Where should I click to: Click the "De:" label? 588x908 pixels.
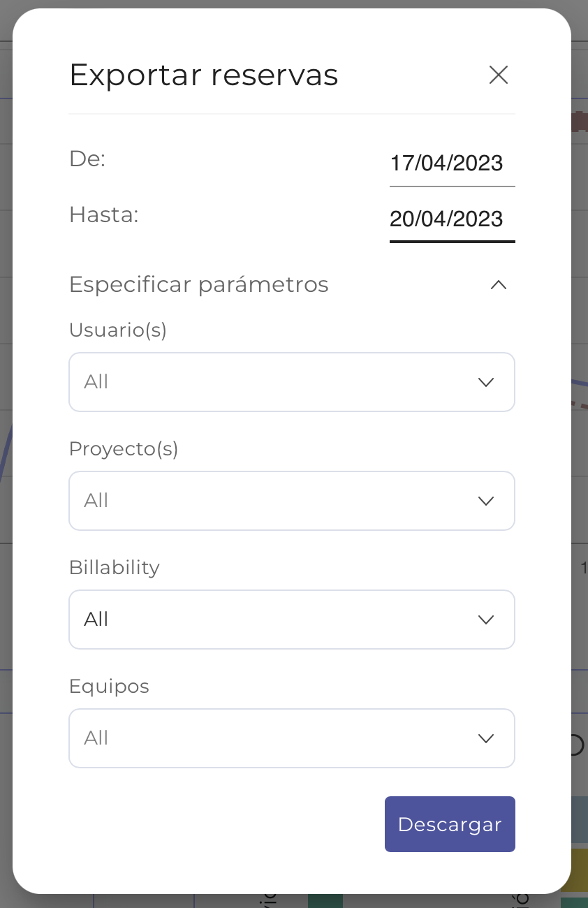[x=87, y=159]
